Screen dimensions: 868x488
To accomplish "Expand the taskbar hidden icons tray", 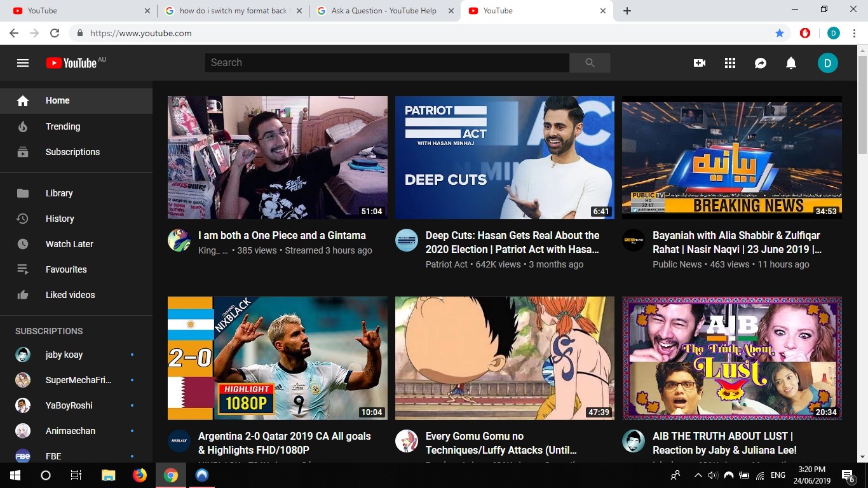I will pos(698,475).
